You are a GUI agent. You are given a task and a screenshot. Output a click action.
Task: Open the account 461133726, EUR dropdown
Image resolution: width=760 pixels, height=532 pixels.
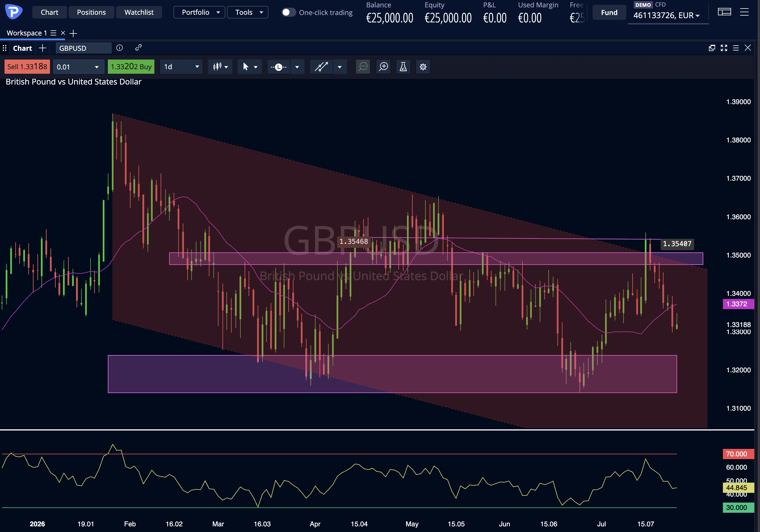(666, 15)
